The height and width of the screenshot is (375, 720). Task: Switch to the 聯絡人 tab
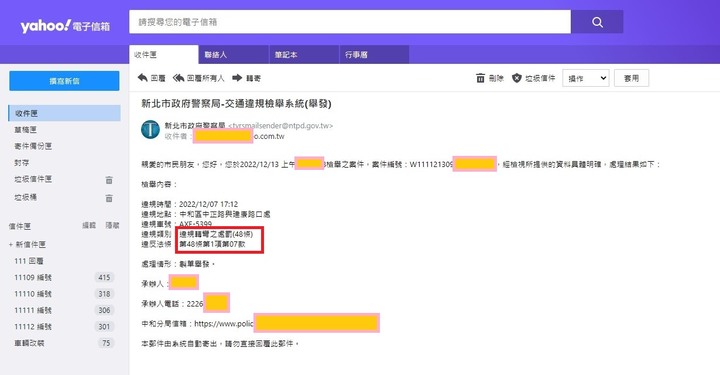234,55
